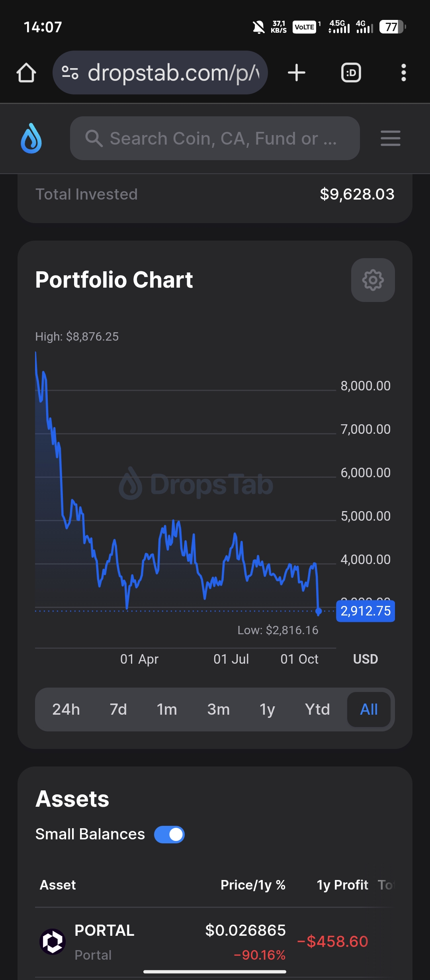The height and width of the screenshot is (980, 430).
Task: Switch chart to 3m range
Action: click(x=218, y=710)
